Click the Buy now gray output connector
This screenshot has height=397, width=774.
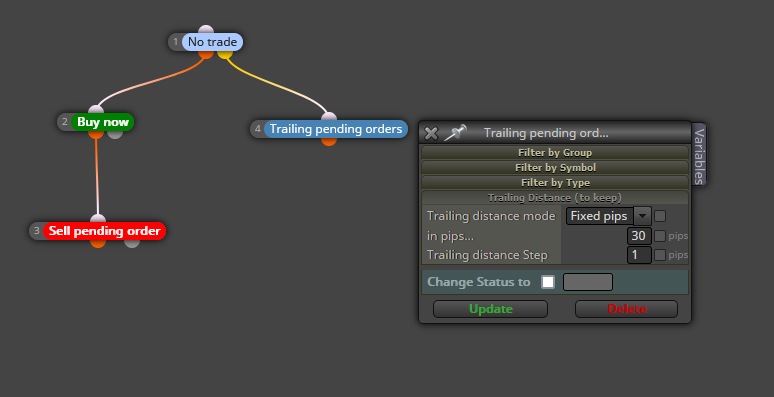tap(115, 134)
